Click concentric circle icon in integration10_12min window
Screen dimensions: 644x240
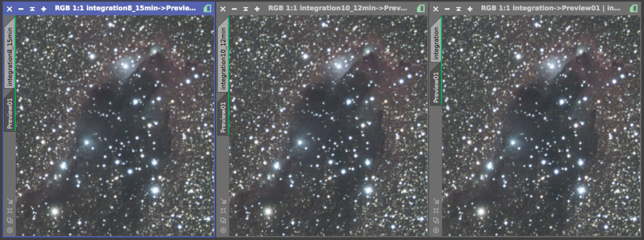click(223, 230)
